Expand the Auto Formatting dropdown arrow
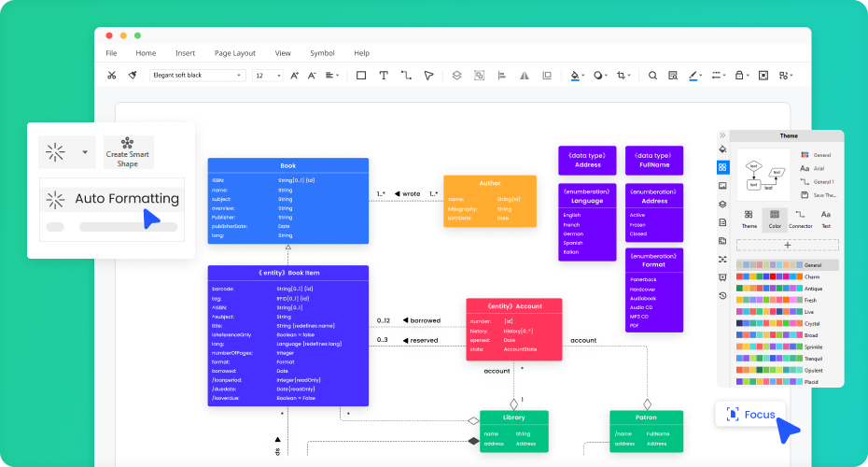Screen dimensions: 868x467 (85, 151)
